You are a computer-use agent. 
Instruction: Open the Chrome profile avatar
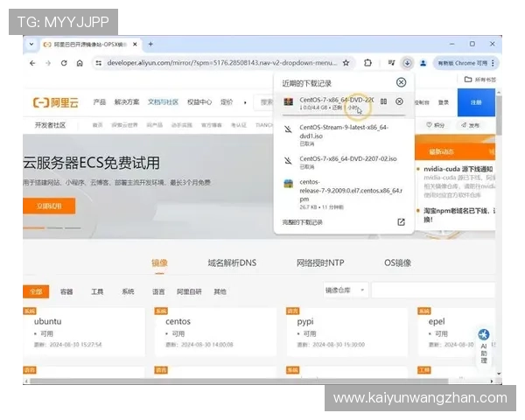[423, 63]
